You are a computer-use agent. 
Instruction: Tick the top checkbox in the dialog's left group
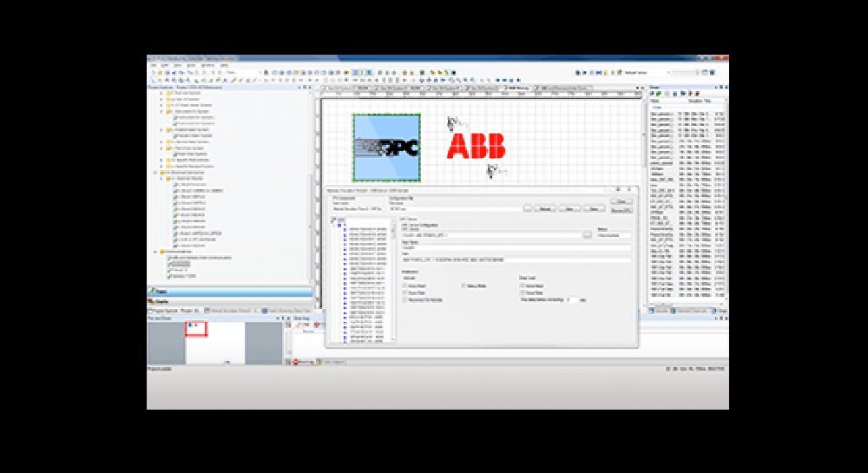click(x=404, y=286)
